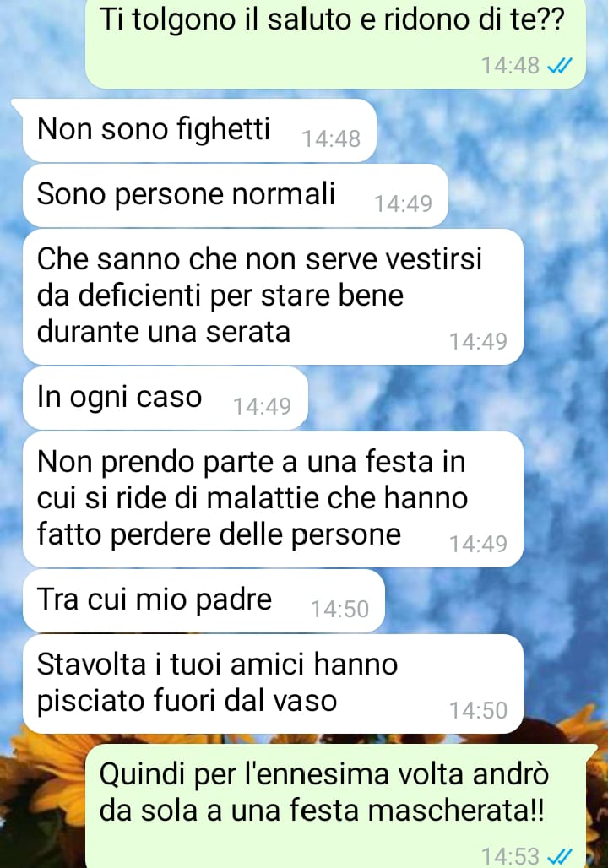Tap the 14:48 timestamp beside 'Non sono fighetti'

pos(330,138)
